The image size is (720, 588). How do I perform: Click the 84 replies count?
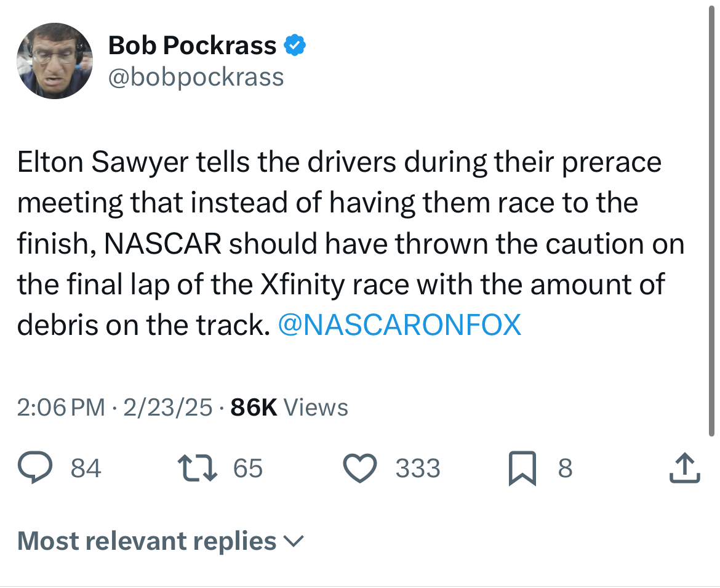click(x=86, y=469)
